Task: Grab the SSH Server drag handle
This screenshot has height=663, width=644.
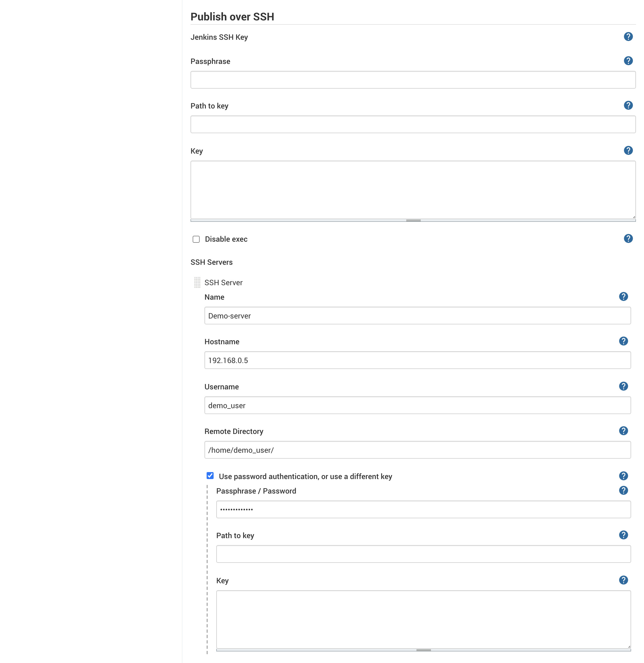Action: [x=197, y=282]
